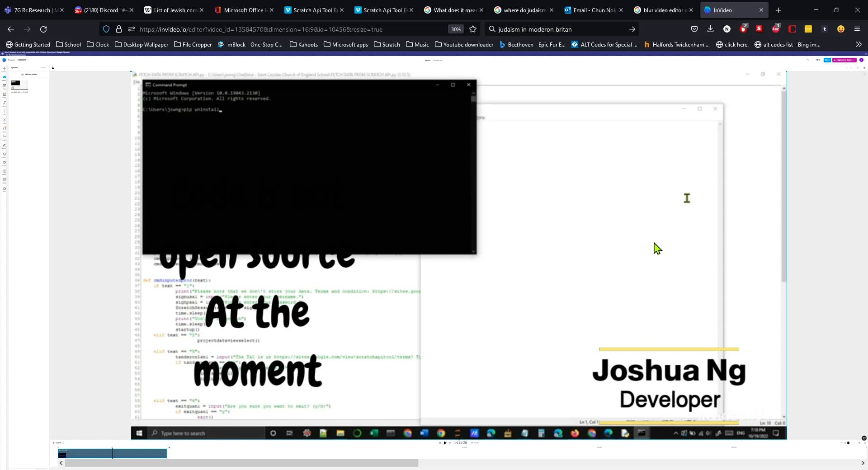This screenshot has width=868, height=470.
Task: Click the Upgrade to Export button
Action: tap(843, 60)
